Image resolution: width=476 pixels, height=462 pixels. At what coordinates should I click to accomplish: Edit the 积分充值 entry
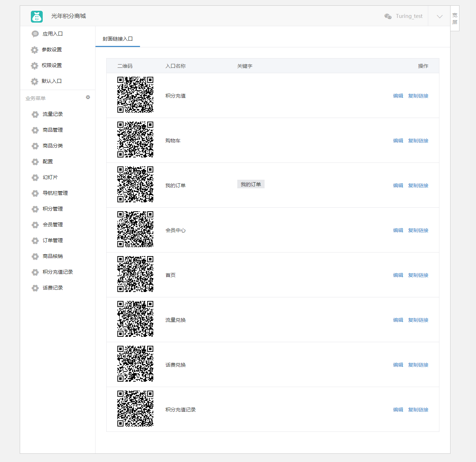(398, 96)
